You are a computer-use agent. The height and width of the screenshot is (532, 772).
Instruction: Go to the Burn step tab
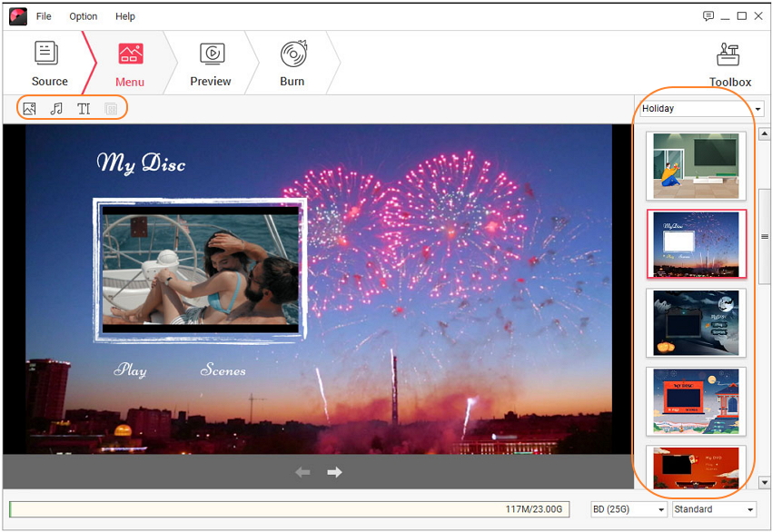pos(292,64)
